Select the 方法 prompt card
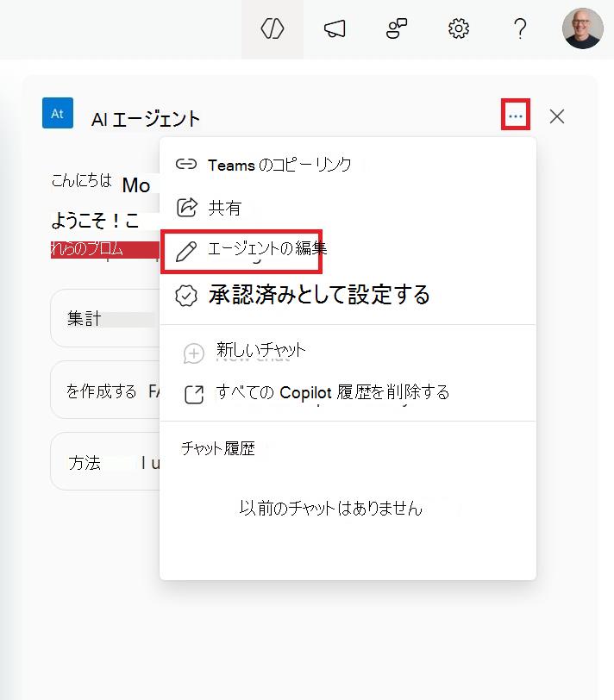The image size is (614, 700). coord(105,461)
